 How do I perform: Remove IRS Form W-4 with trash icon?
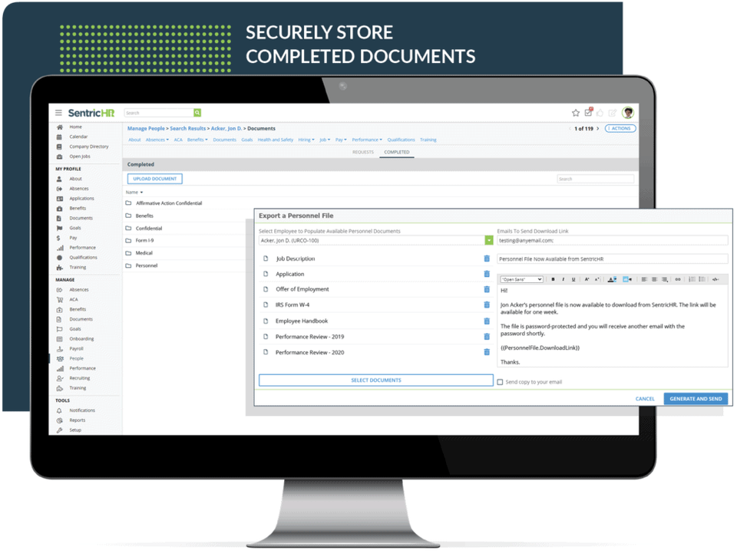(487, 305)
